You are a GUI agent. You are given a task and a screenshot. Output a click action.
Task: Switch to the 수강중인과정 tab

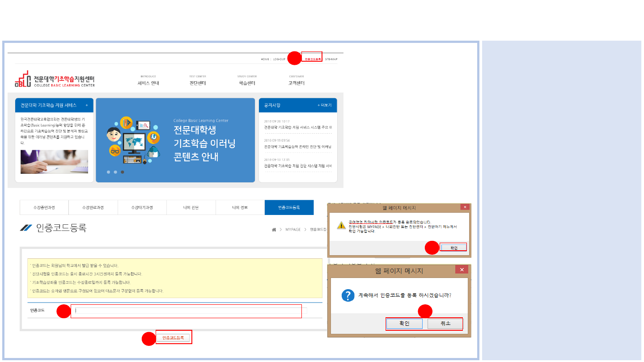pos(44,208)
